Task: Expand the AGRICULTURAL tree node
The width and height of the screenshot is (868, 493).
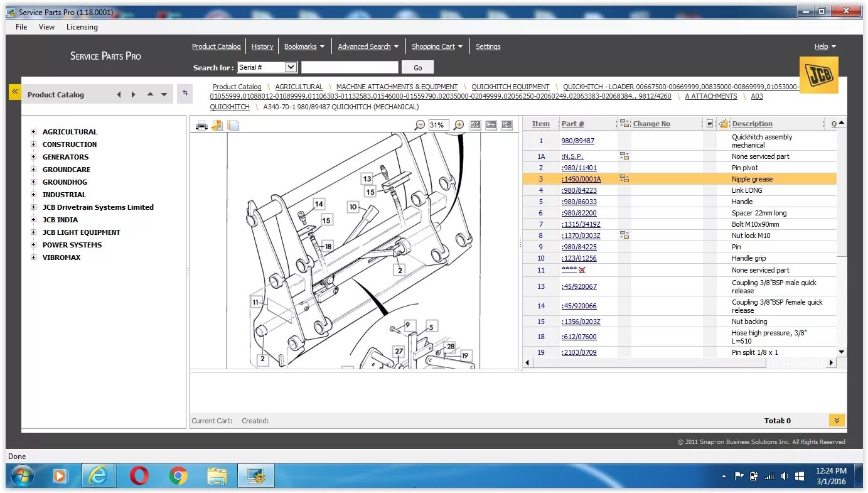Action: coord(34,132)
